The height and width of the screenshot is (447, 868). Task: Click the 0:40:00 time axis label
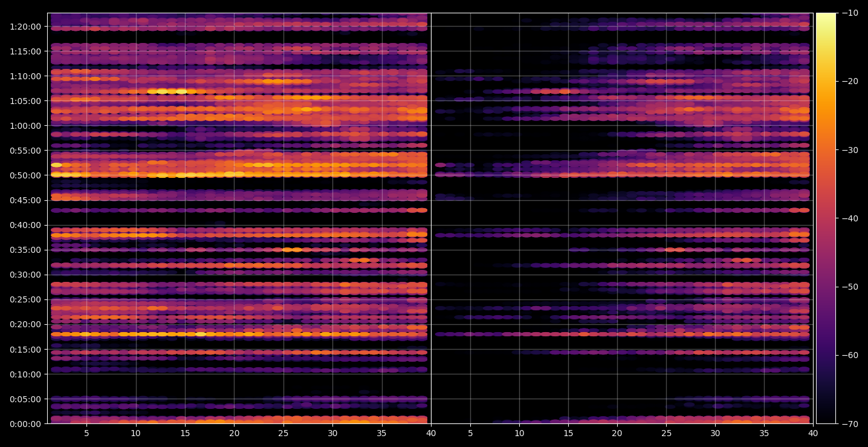(x=25, y=225)
